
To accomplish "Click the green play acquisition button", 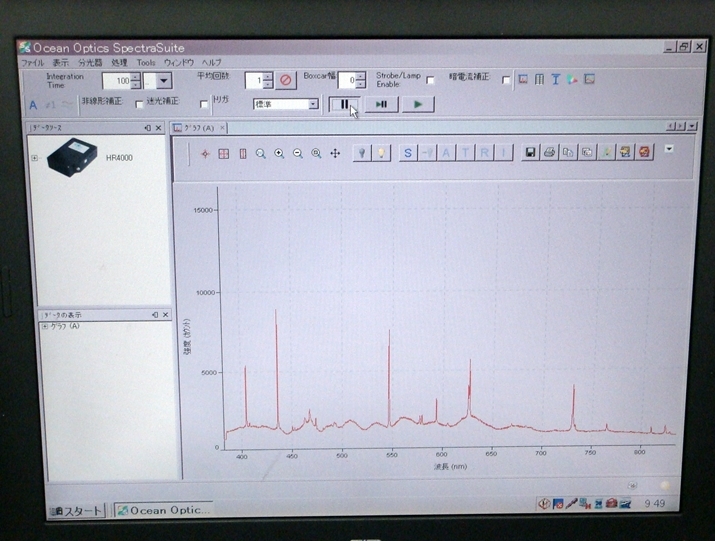I will (418, 104).
